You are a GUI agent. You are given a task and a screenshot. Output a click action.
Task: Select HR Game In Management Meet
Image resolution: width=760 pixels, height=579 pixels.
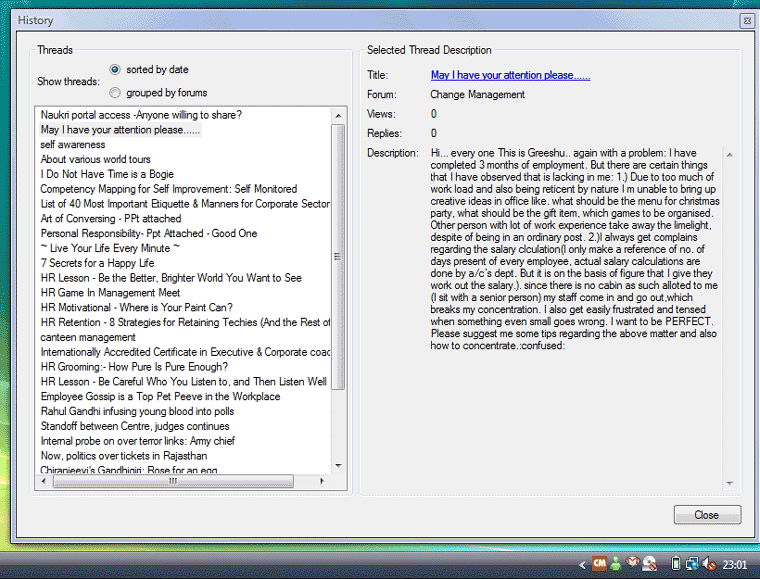tap(110, 293)
